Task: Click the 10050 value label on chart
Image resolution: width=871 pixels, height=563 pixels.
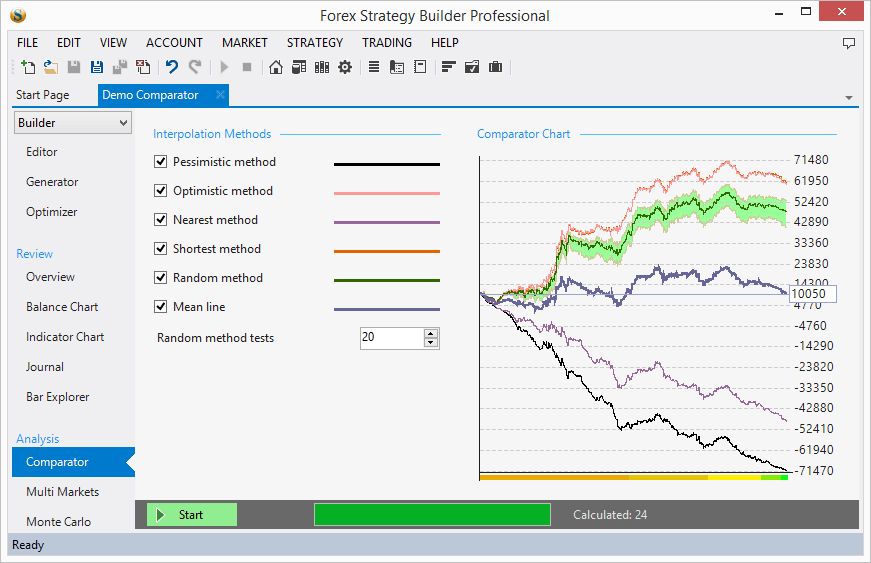Action: coord(812,294)
